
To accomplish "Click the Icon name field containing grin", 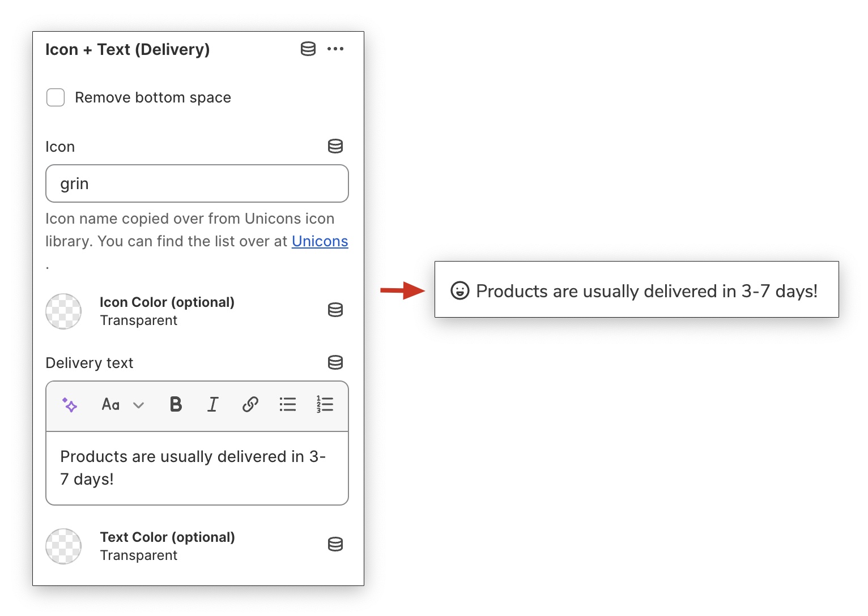I will point(197,183).
